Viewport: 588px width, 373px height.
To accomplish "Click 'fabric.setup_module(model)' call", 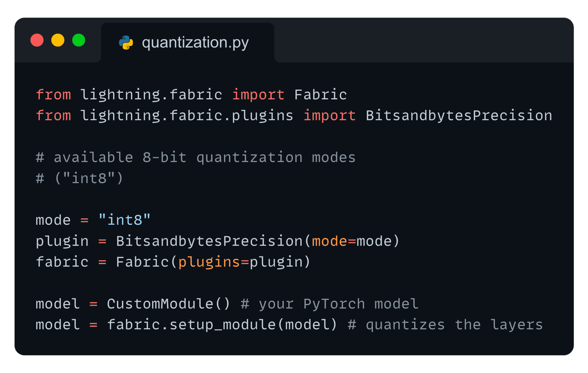I will 222,325.
